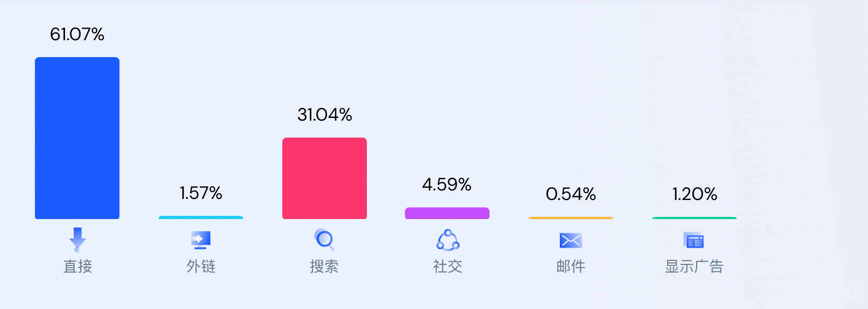
Task: Select the orange mail traffic bar
Action: (x=571, y=218)
